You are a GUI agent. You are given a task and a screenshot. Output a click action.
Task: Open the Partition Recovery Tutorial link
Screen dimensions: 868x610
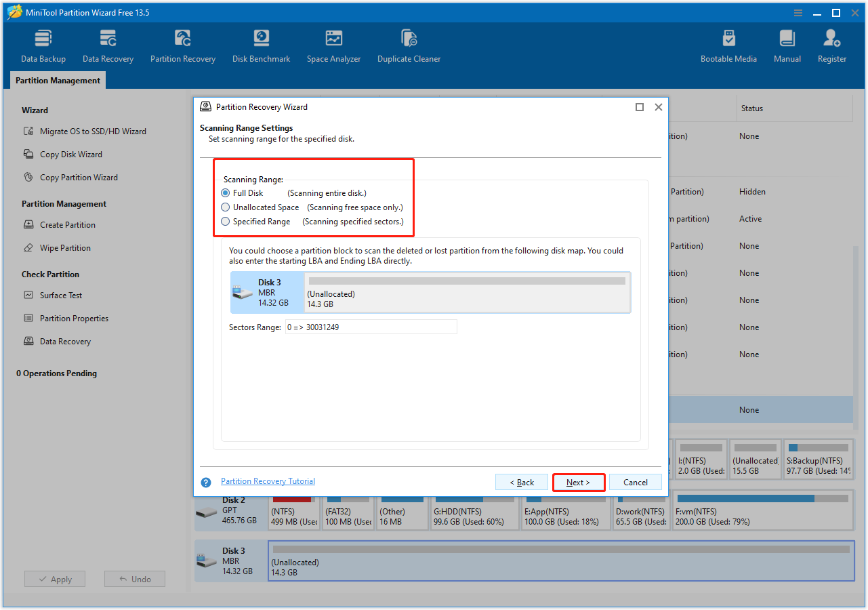268,481
